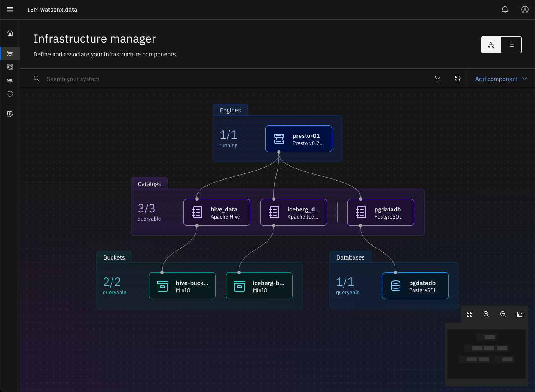
Task: Select the iceberg-b... MinIO bucket node
Action: tap(259, 286)
